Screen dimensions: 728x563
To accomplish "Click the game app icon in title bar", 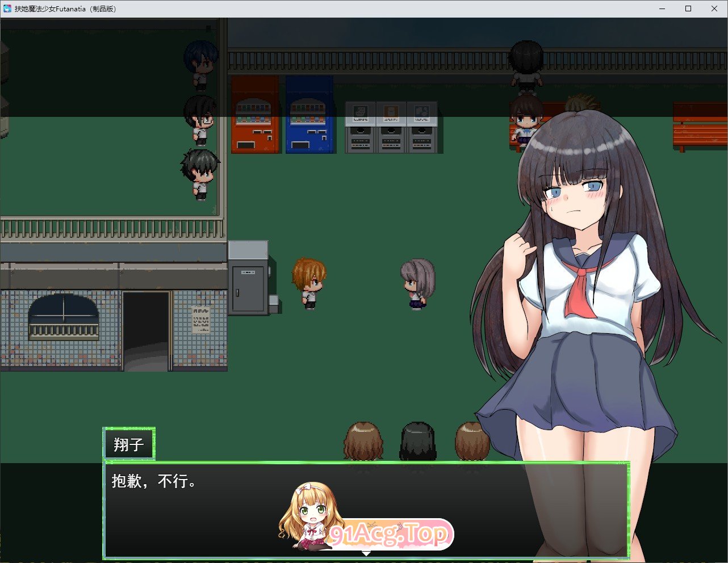I will click(7, 9).
